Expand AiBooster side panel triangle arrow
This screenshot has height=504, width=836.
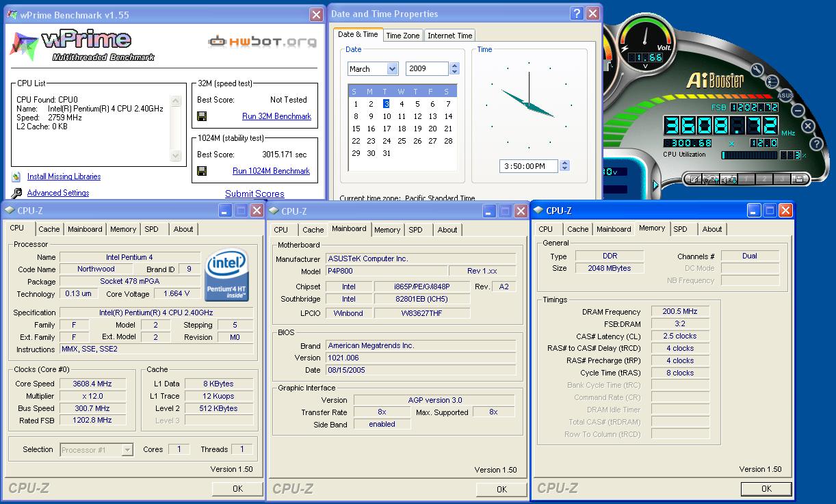[x=655, y=185]
